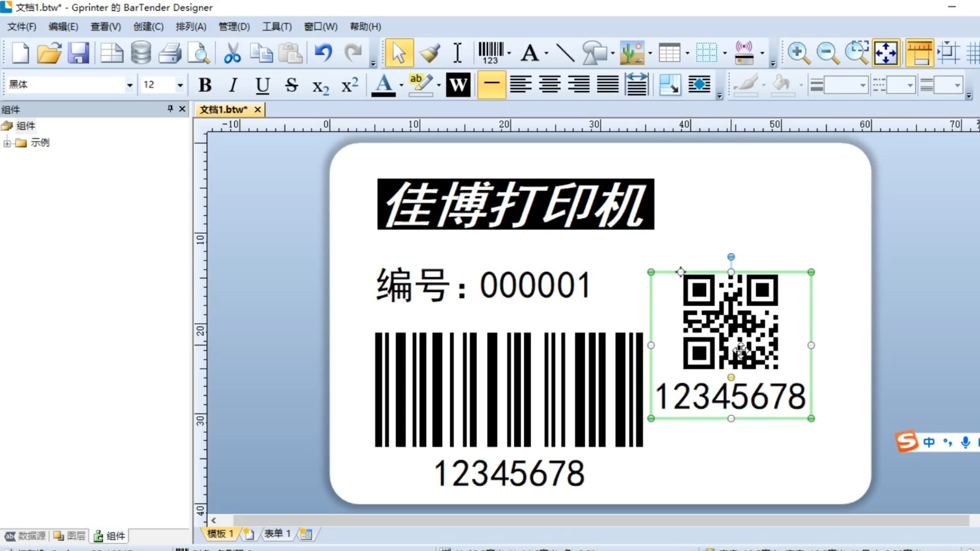The height and width of the screenshot is (551, 980).
Task: Open the font size dropdown
Action: click(180, 85)
